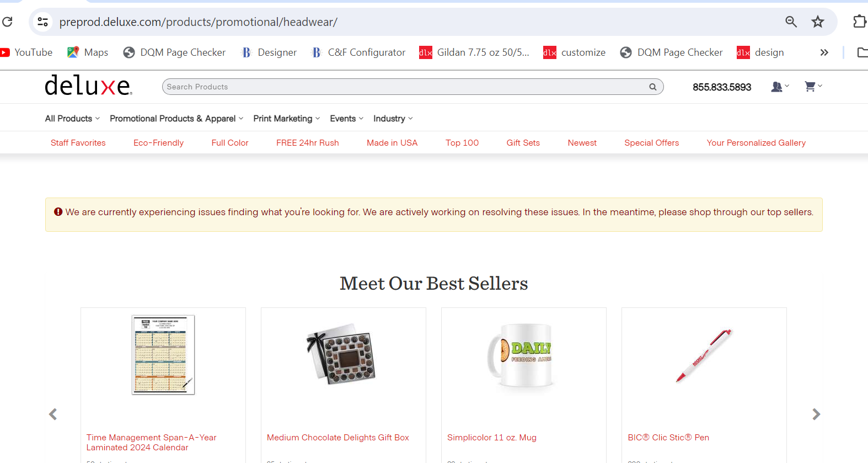Expand Promotional Products & Apparel menu
This screenshot has width=868, height=463.
pos(176,119)
